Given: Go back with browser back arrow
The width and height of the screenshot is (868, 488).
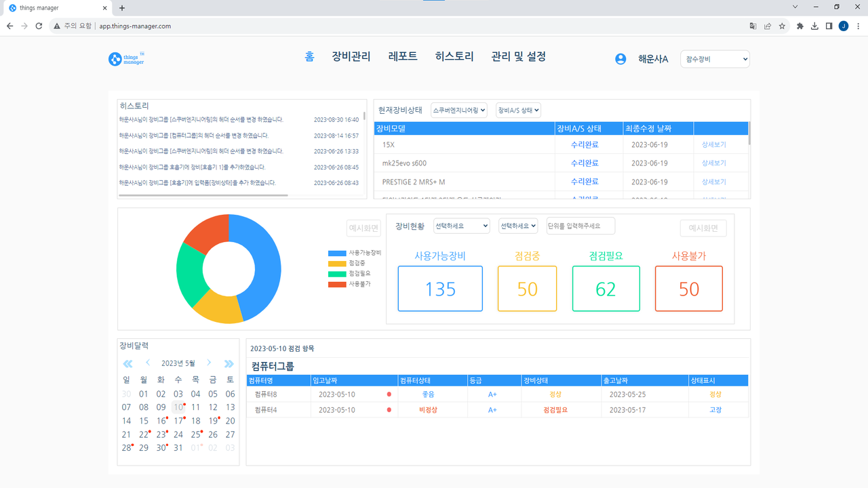Looking at the screenshot, I should click(x=9, y=26).
